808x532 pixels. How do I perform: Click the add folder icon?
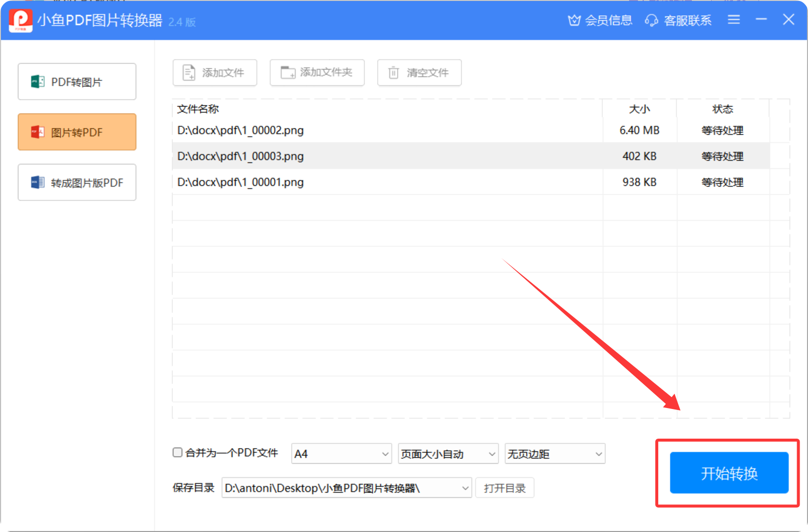point(288,73)
